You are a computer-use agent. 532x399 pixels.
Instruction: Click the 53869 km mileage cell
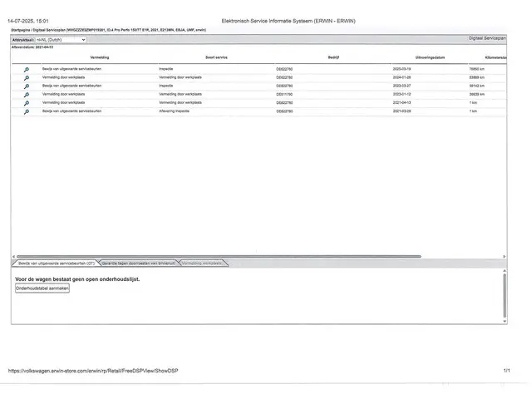pos(476,77)
